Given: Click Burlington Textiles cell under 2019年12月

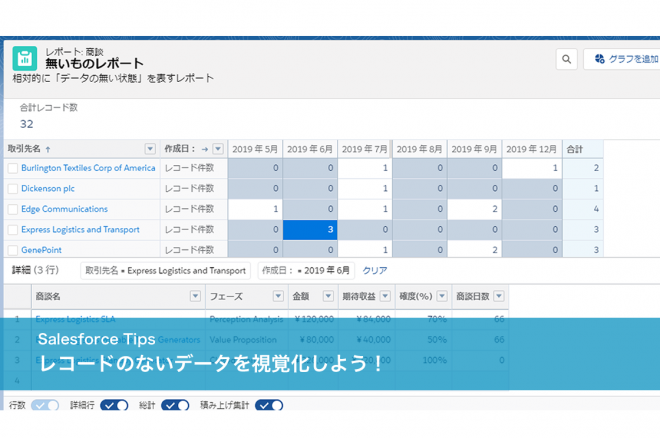Looking at the screenshot, I should tap(532, 168).
